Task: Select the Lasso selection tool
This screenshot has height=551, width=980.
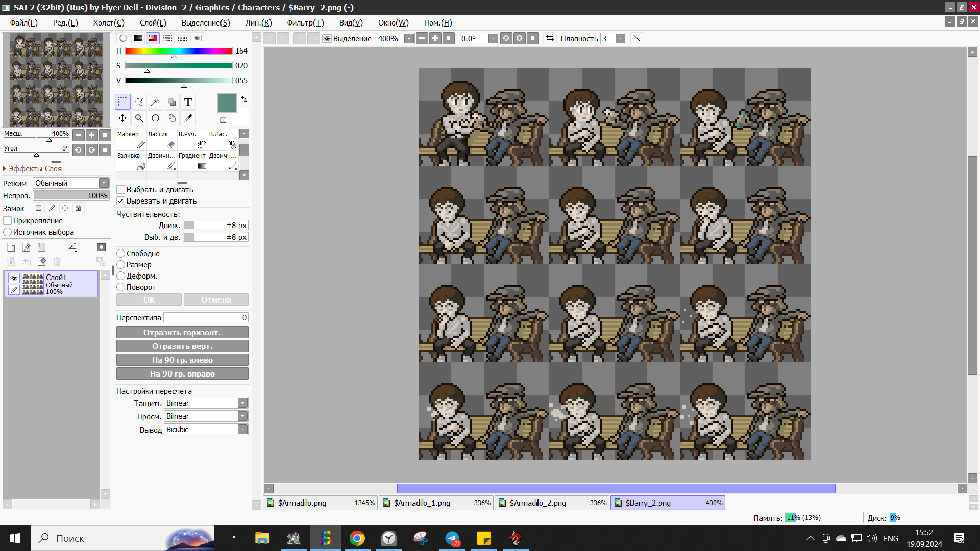Action: click(x=139, y=102)
